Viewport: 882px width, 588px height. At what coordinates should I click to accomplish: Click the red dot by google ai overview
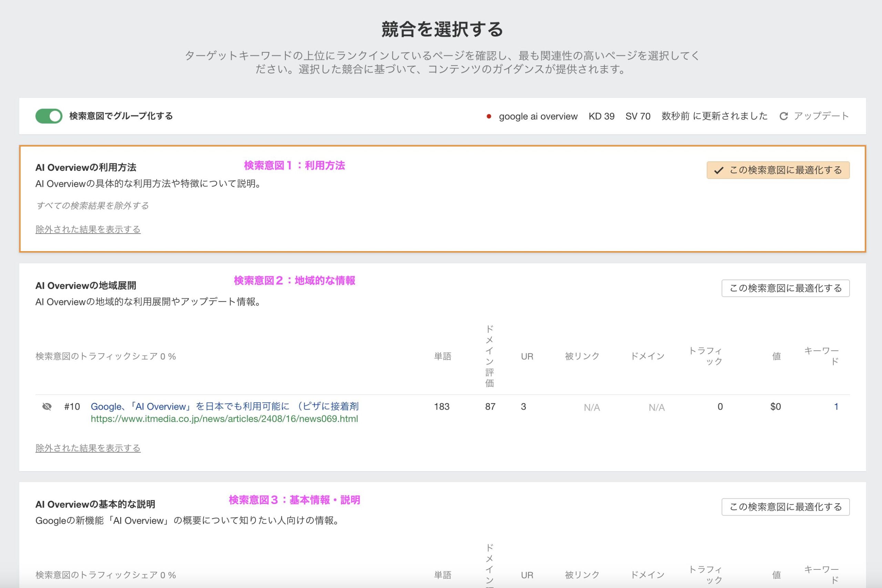489,117
